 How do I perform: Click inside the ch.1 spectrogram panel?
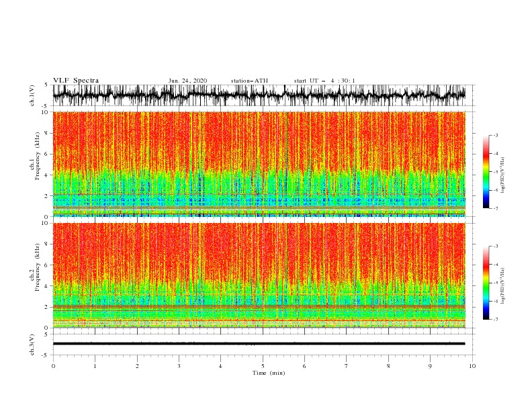click(x=259, y=164)
